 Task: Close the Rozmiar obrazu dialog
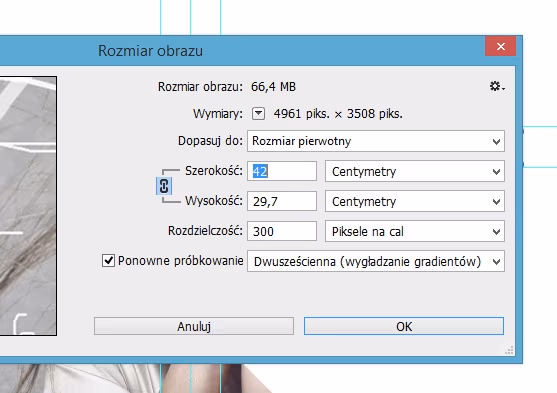(501, 46)
